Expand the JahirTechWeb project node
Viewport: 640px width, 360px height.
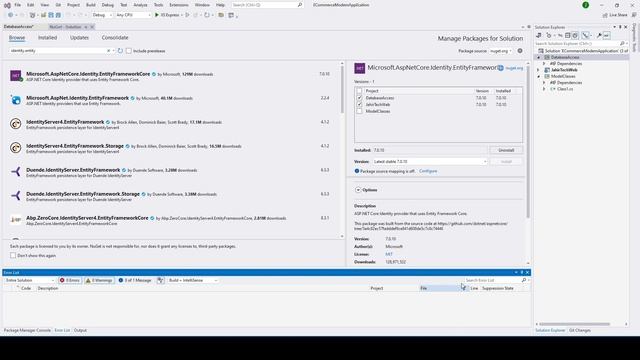538,70
